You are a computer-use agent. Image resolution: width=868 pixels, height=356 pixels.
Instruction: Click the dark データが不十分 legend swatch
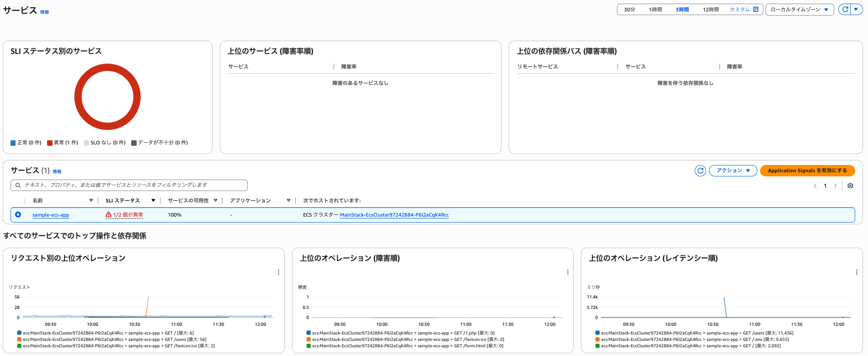click(134, 143)
